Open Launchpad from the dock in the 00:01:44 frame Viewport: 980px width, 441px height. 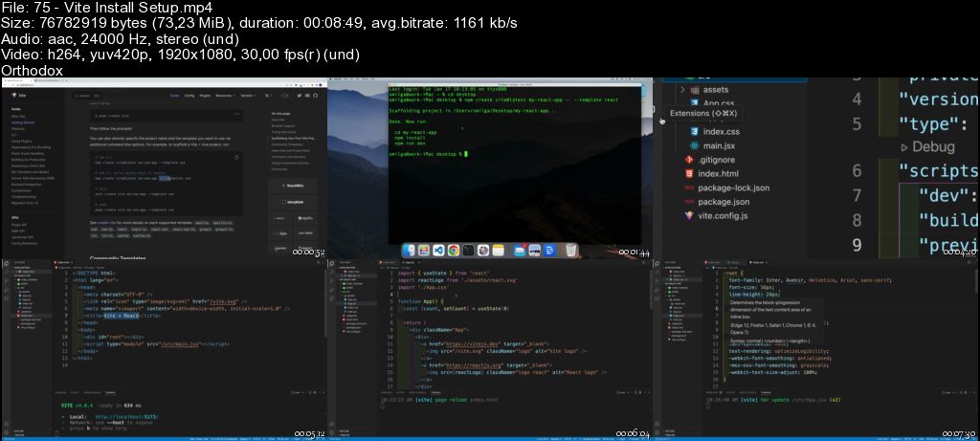424,250
